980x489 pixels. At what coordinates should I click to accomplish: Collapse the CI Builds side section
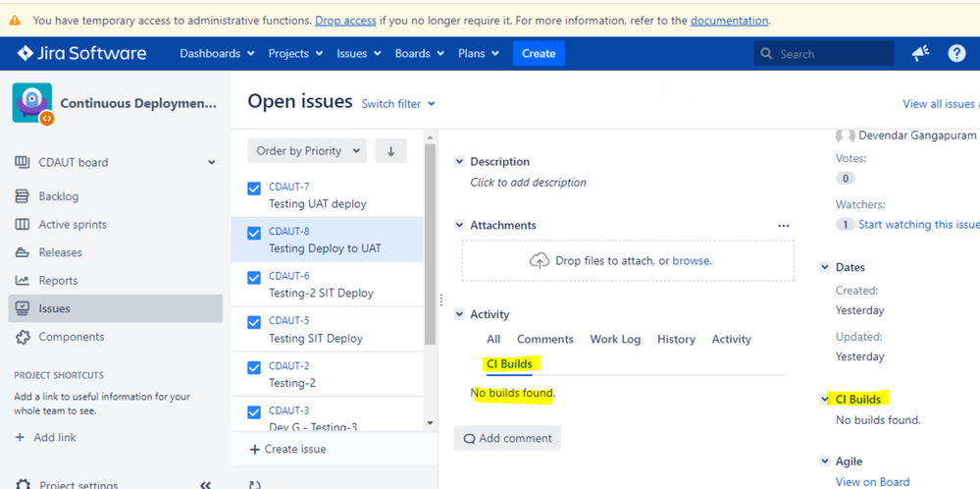pos(825,399)
